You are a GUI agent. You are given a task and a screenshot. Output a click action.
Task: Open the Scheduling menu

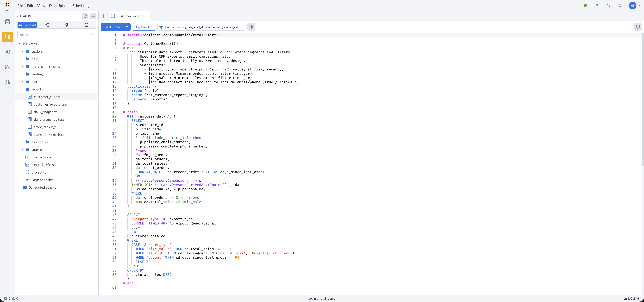(80, 6)
